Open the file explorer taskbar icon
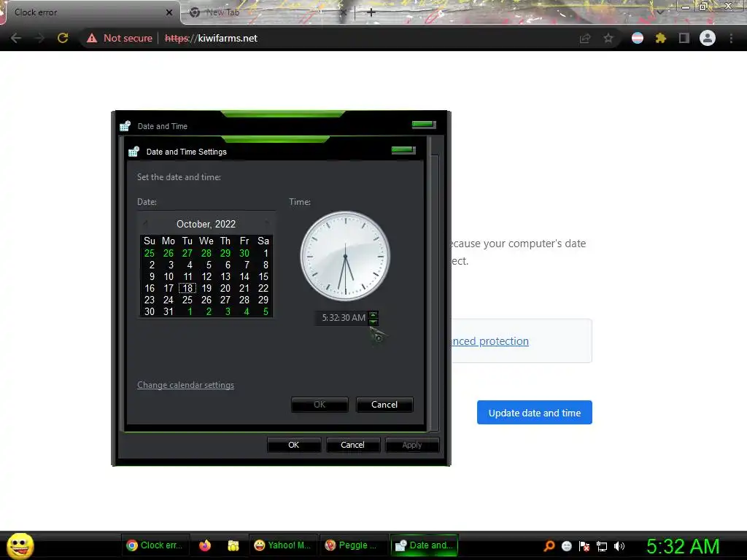 point(233,545)
